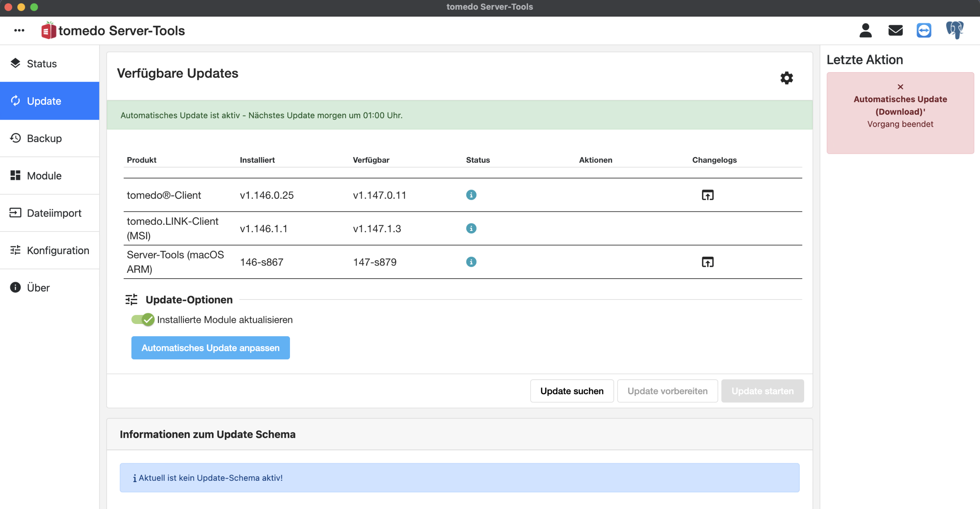This screenshot has width=980, height=509.
Task: Toggle Installierte Module aktualisieren switch
Action: (143, 320)
